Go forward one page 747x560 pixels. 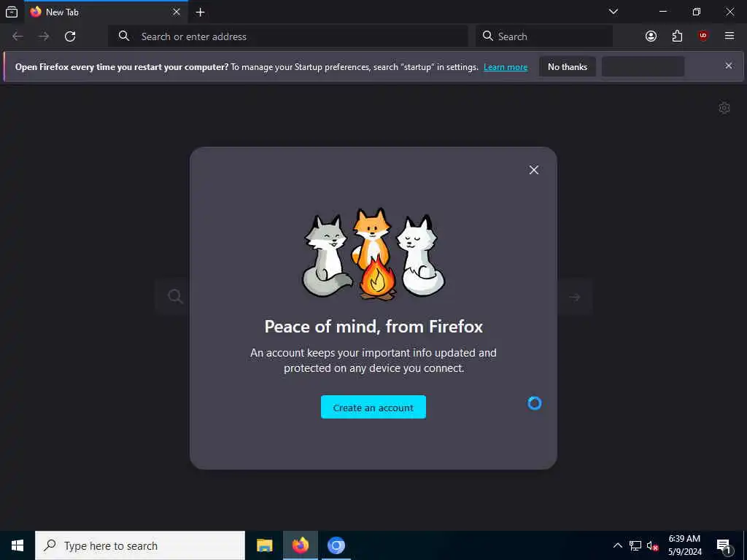click(44, 36)
